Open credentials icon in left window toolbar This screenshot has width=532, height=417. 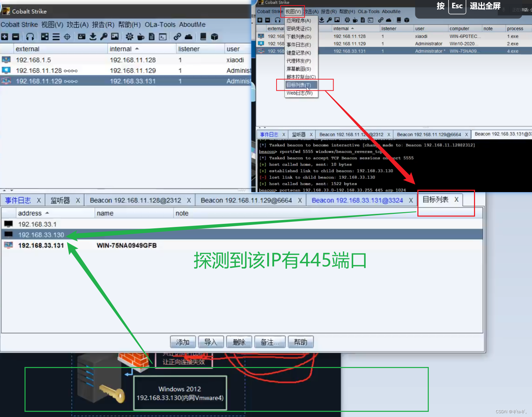pos(82,37)
